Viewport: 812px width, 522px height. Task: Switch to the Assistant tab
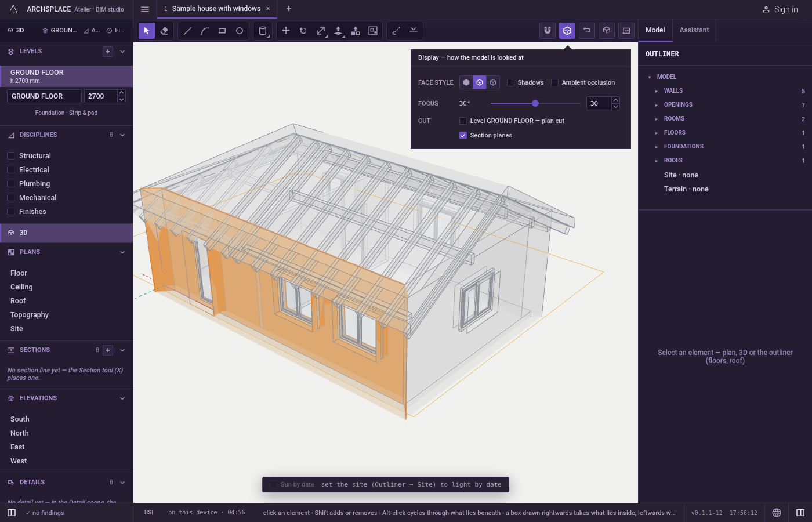(694, 30)
